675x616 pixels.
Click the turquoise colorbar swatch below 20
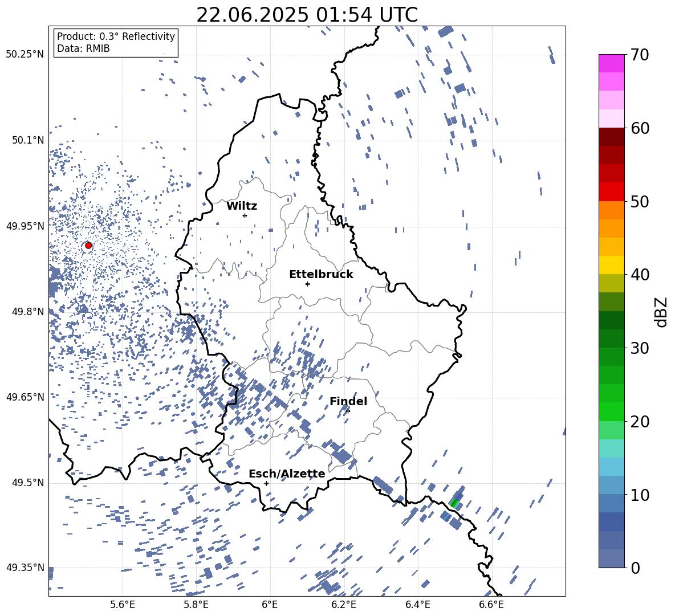point(611,448)
